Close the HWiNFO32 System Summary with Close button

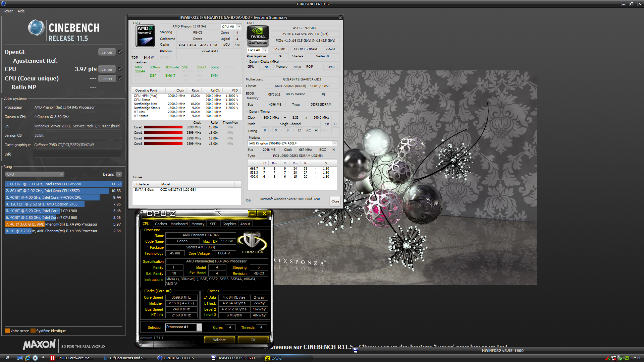tap(335, 201)
